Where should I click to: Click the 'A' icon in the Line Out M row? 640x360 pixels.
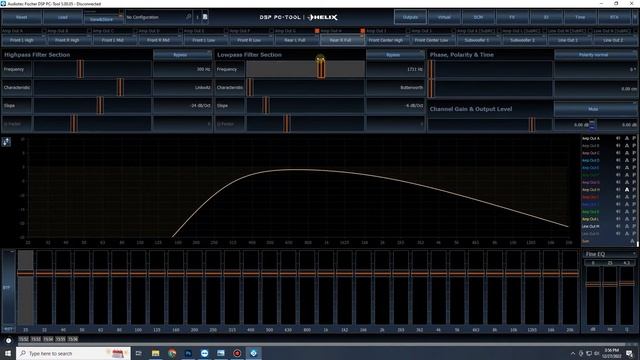[627, 227]
